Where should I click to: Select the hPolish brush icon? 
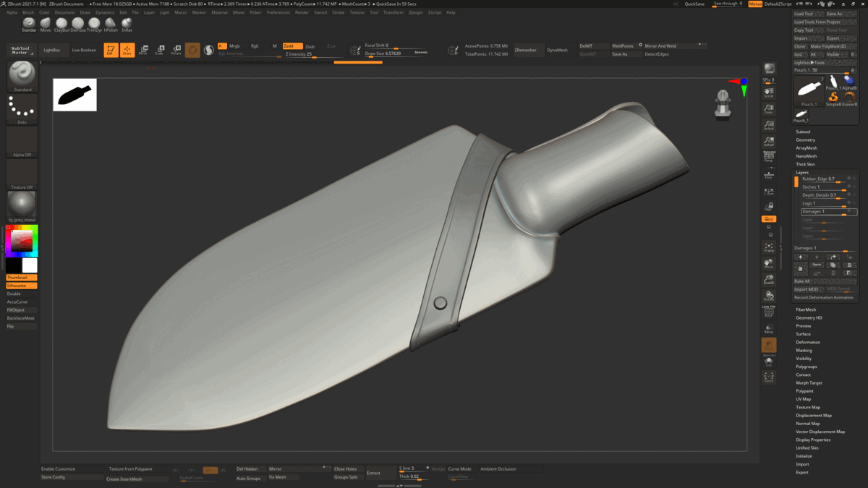click(111, 24)
